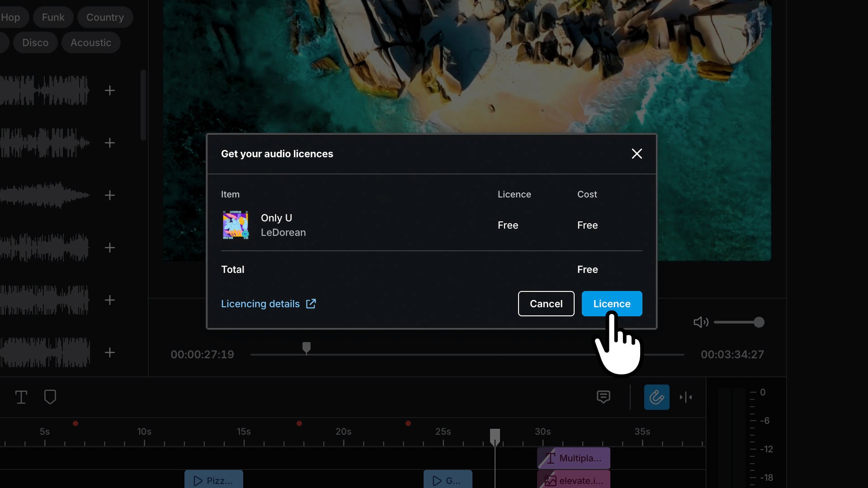Viewport: 868px width, 488px height.
Task: Select the Funk genre filter
Action: pos(53,17)
